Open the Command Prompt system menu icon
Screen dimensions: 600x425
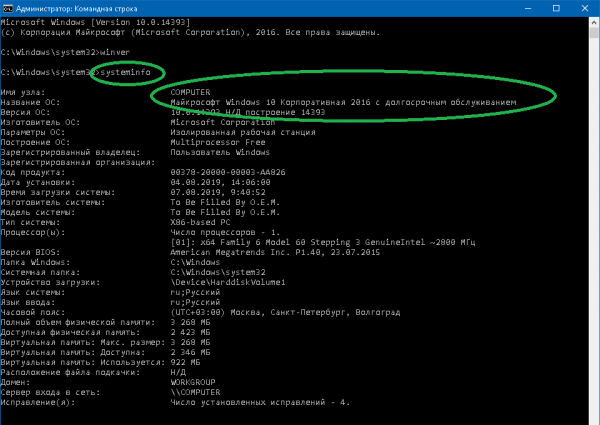tap(8, 8)
